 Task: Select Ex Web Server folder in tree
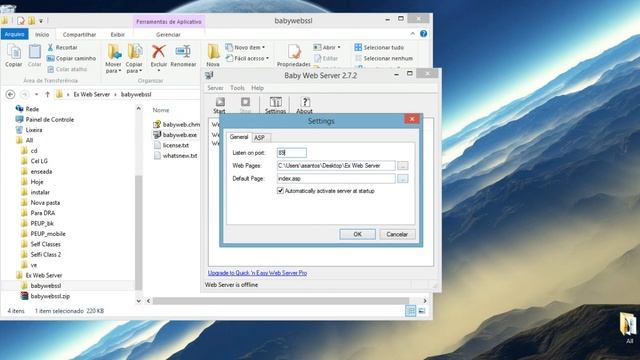point(39,275)
